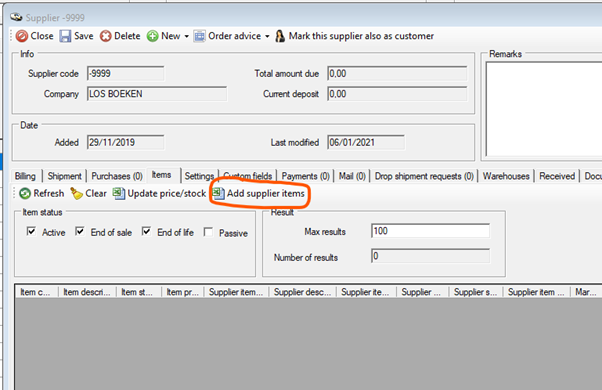Click the Total amount due field
The image size is (602, 390).
397,73
